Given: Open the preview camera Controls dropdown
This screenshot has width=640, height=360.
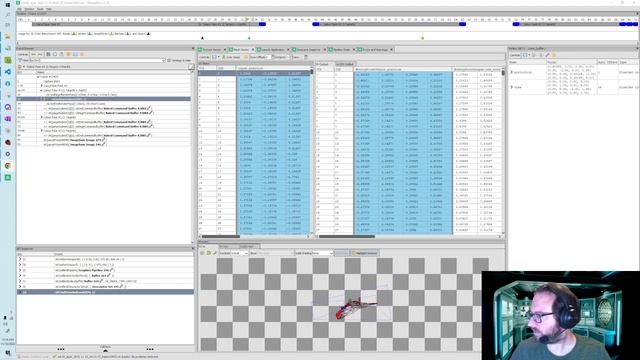Looking at the screenshot, I should 240,253.
